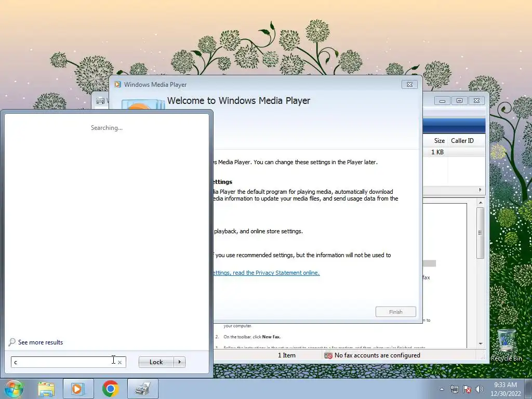This screenshot has height=399, width=532.
Task: Click the Fax and Scan title bar icon
Action: point(100,101)
